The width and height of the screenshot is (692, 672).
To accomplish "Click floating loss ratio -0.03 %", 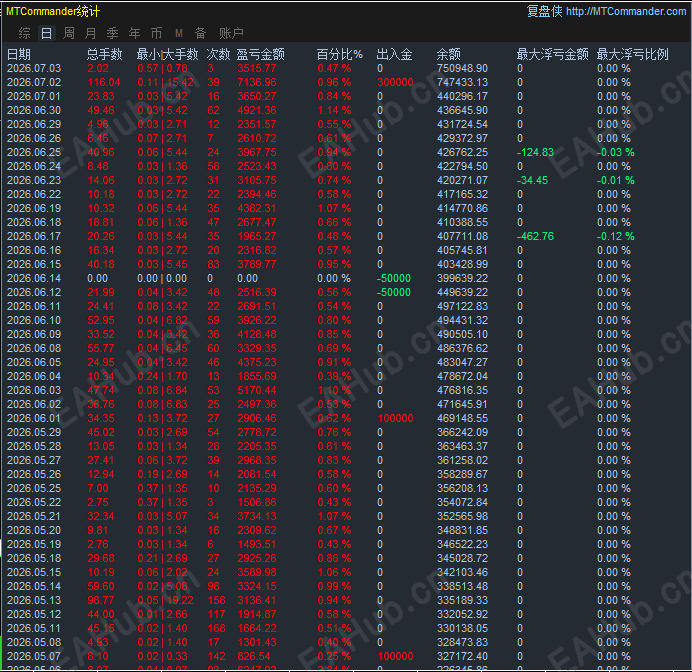I will pyautogui.click(x=616, y=152).
